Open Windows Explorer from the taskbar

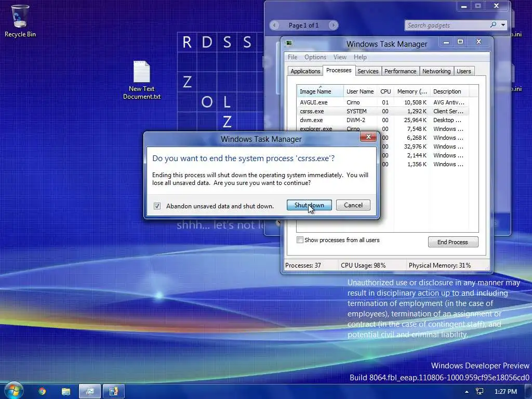click(x=66, y=392)
